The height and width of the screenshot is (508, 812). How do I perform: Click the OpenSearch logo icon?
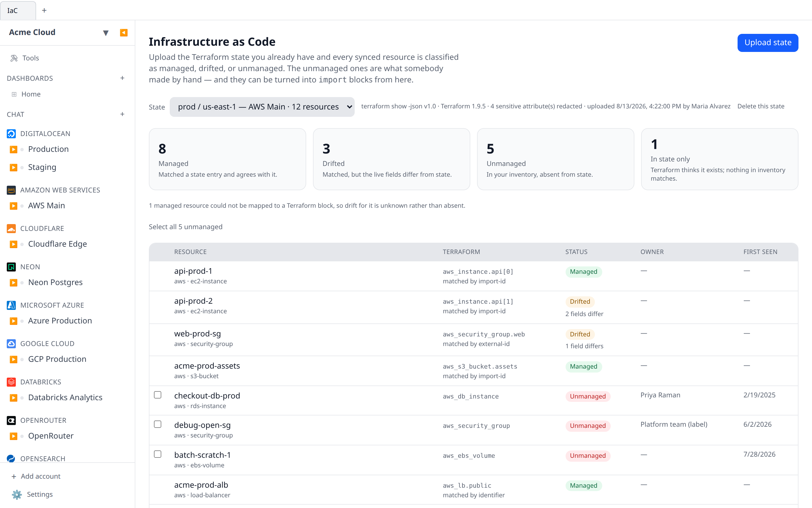pyautogui.click(x=11, y=459)
